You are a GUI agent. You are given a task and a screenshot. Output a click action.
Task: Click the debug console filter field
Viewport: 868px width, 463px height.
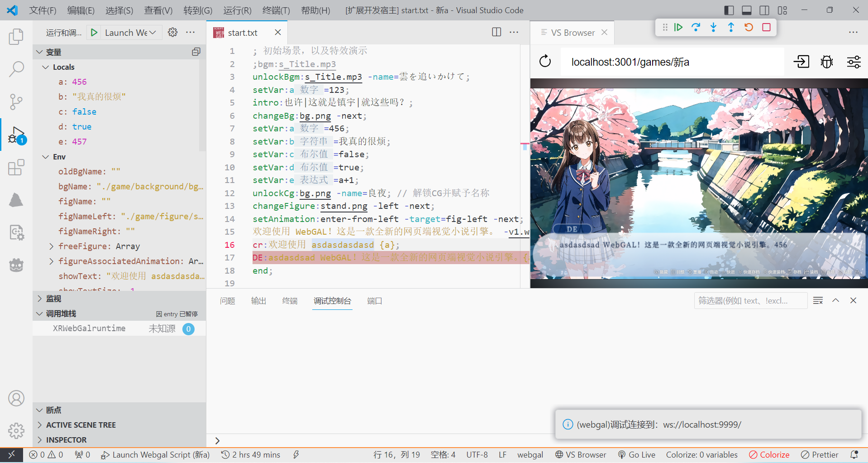point(751,301)
